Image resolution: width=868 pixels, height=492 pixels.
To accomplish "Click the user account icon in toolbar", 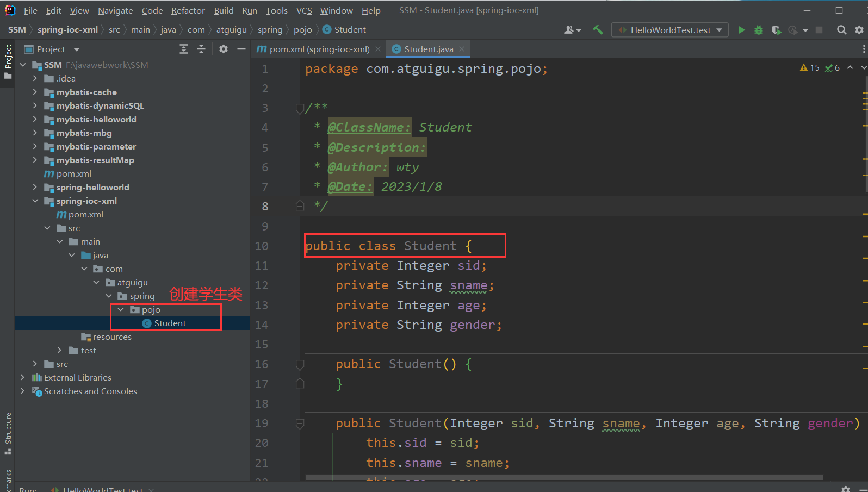I will [x=569, y=30].
